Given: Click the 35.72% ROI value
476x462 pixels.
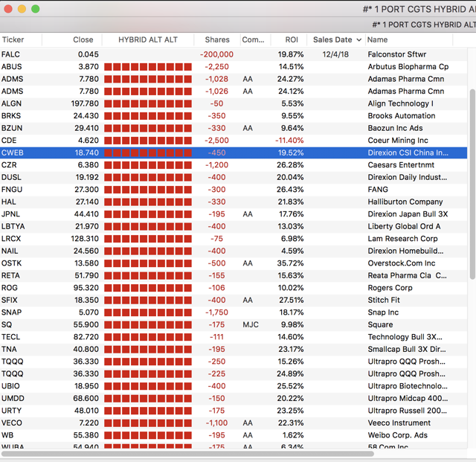Looking at the screenshot, I should [290, 263].
